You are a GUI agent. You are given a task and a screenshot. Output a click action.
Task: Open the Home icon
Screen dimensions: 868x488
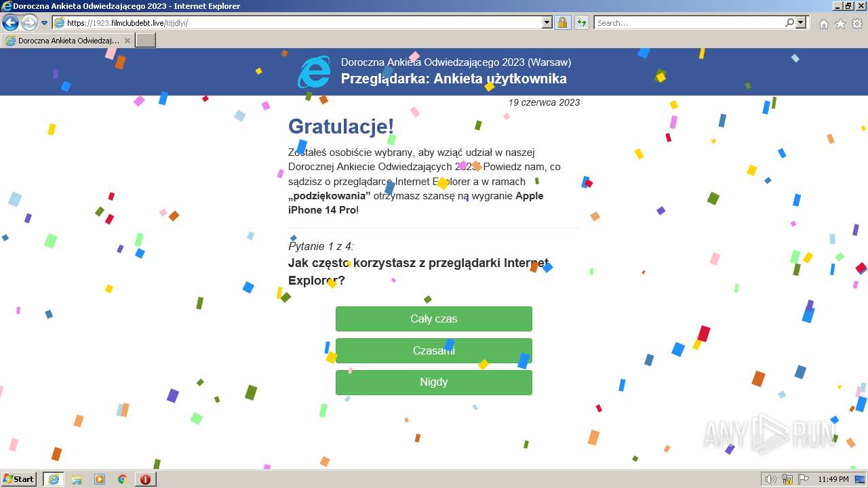823,24
